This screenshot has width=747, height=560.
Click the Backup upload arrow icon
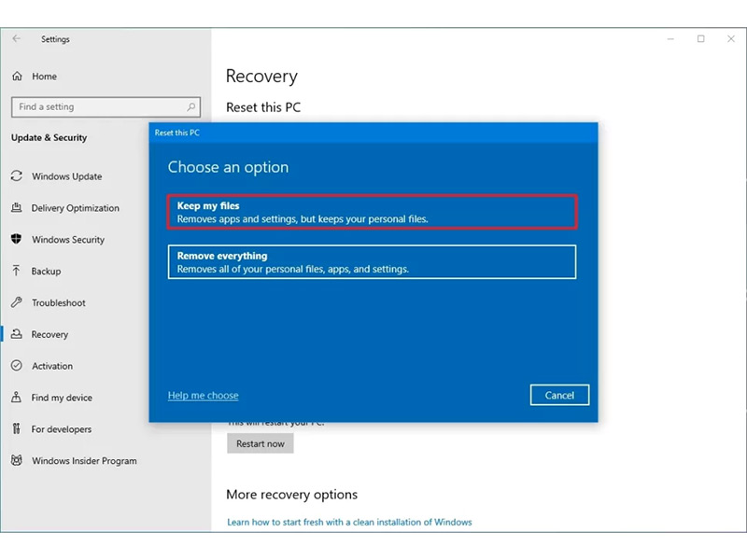point(17,271)
